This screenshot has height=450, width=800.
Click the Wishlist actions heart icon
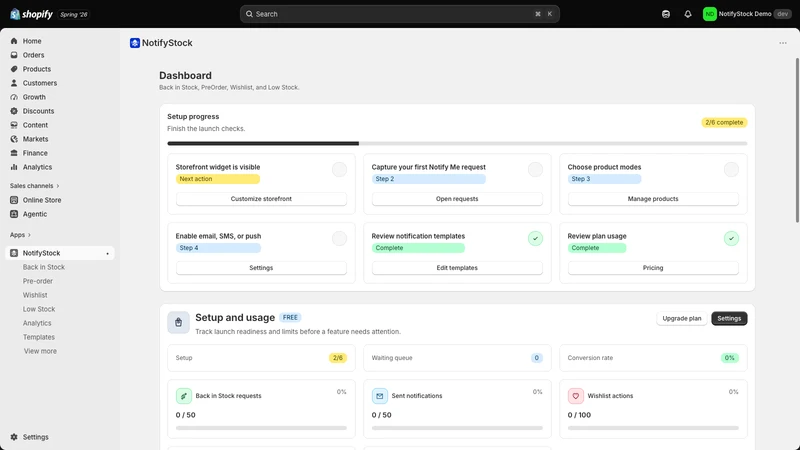click(576, 396)
